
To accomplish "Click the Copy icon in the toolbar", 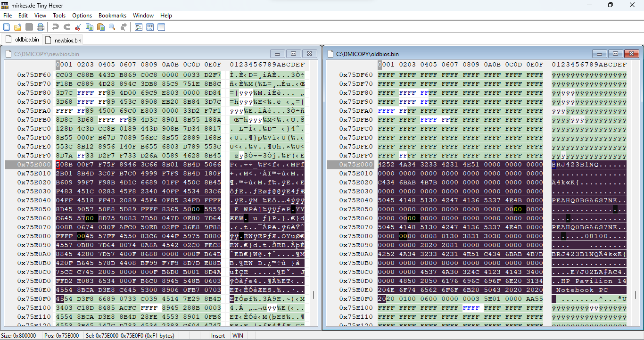I will coord(90,27).
